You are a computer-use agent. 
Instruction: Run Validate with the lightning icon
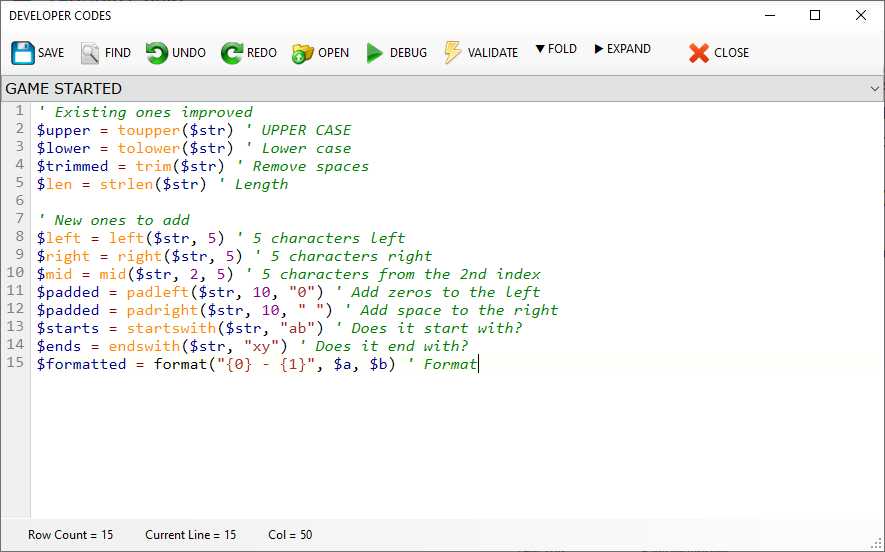(453, 53)
